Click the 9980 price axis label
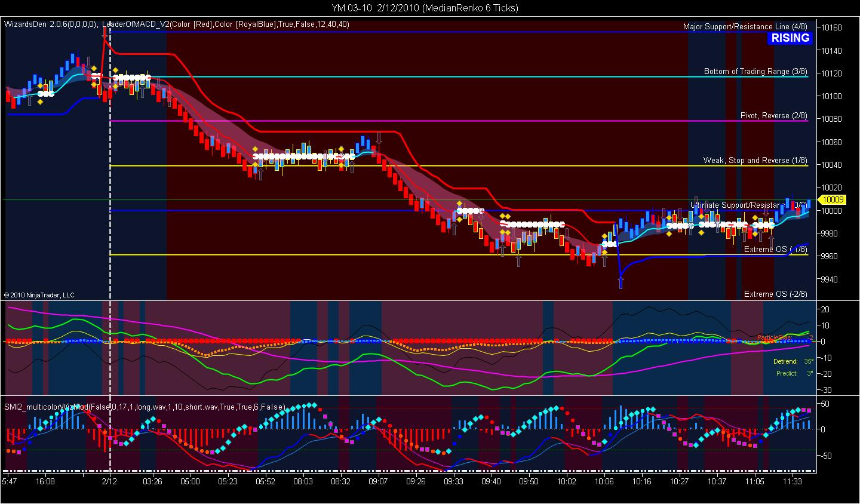860x504 pixels. [x=830, y=234]
